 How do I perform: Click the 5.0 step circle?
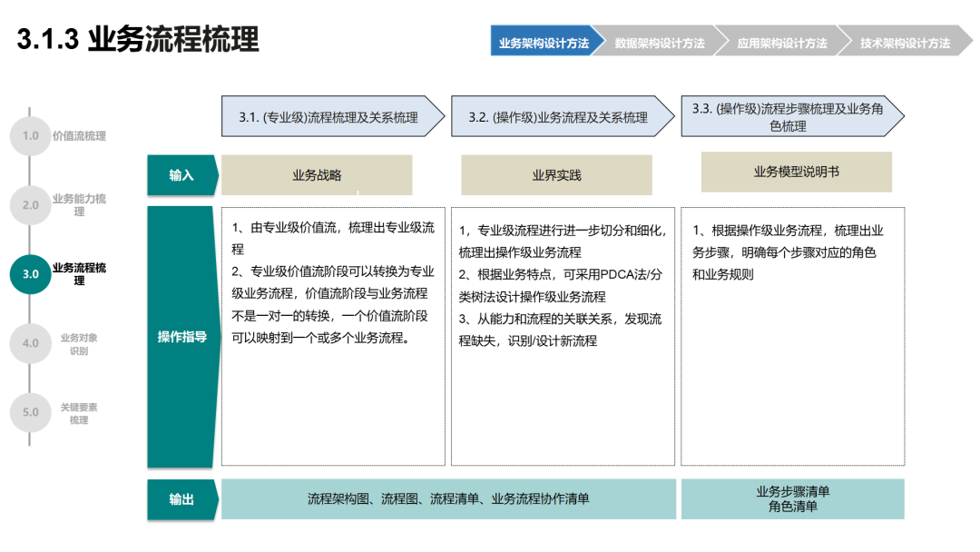30,412
